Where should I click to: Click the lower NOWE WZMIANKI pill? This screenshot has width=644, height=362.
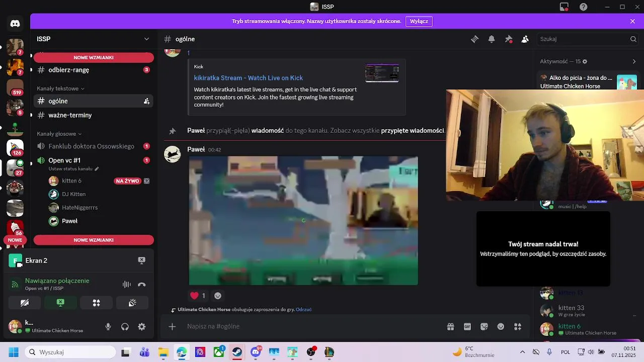[x=94, y=240]
